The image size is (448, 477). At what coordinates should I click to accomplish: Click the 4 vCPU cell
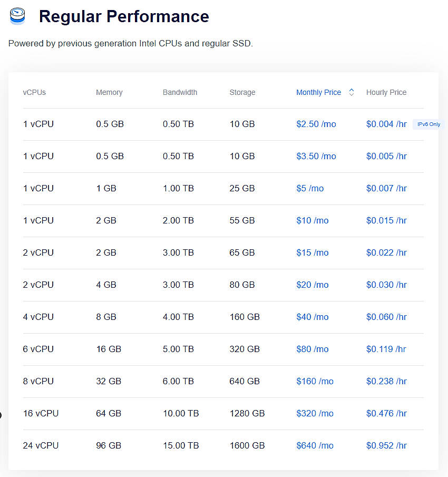[x=38, y=317]
